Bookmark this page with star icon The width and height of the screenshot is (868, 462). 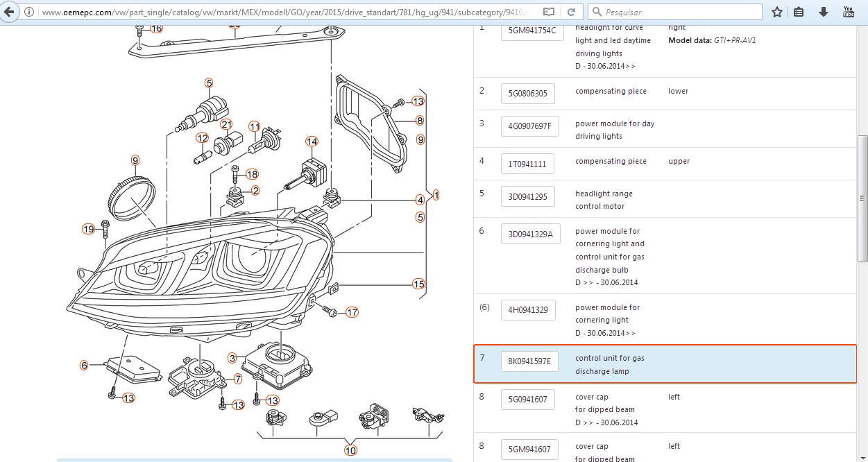777,12
